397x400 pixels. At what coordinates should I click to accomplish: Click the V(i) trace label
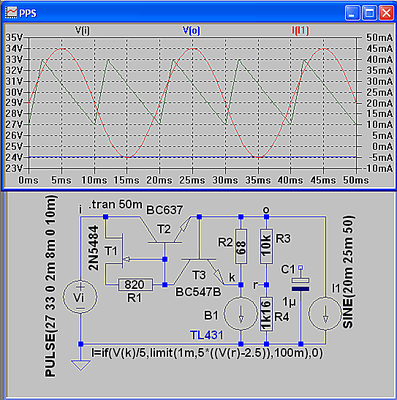click(82, 31)
